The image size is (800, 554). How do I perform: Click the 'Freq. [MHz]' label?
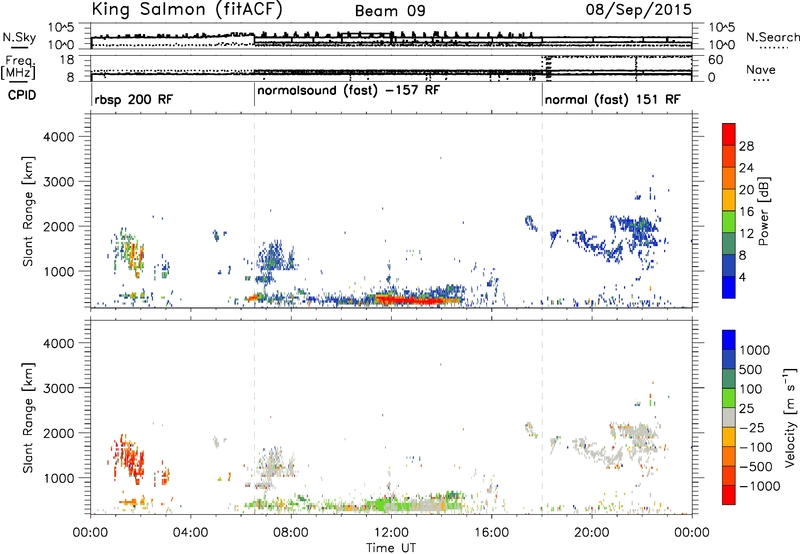coord(18,67)
